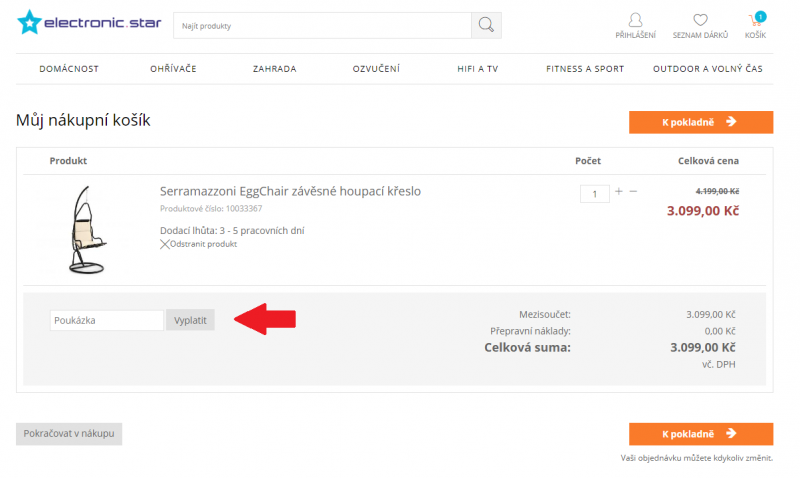Click the shipping cost value 0,00 Kč
The height and width of the screenshot is (478, 800).
click(x=720, y=332)
